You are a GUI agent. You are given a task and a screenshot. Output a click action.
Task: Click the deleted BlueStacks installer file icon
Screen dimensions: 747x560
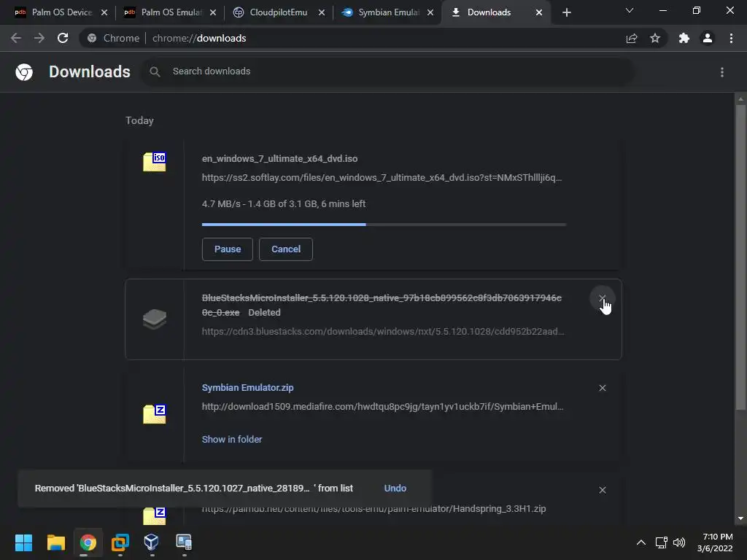click(155, 319)
